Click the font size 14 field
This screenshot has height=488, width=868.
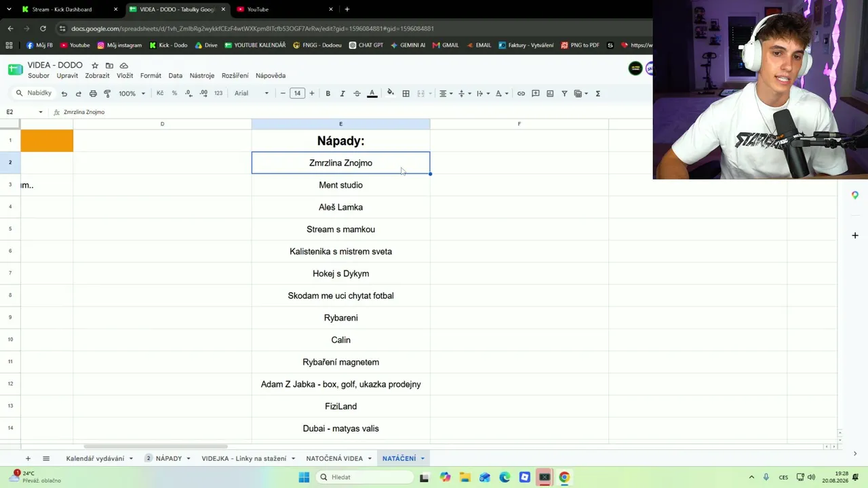297,94
